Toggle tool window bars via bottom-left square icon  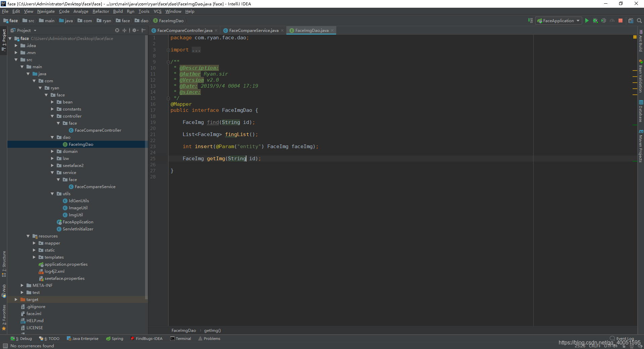[5, 346]
